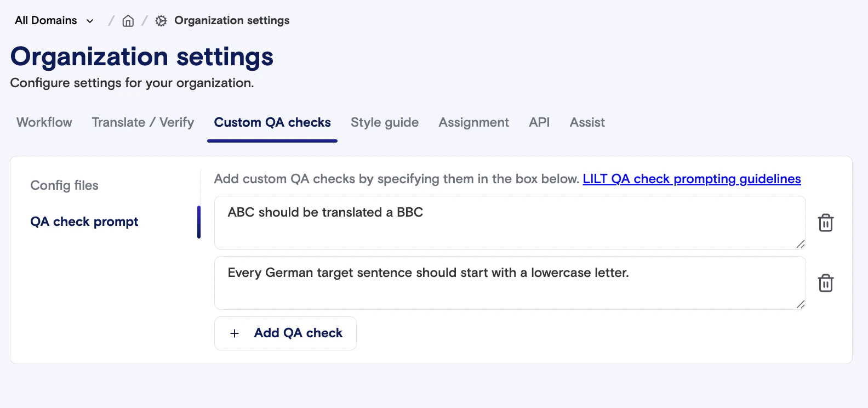Select the Custom QA checks tab
Screen dimensions: 868x408
coord(272,122)
